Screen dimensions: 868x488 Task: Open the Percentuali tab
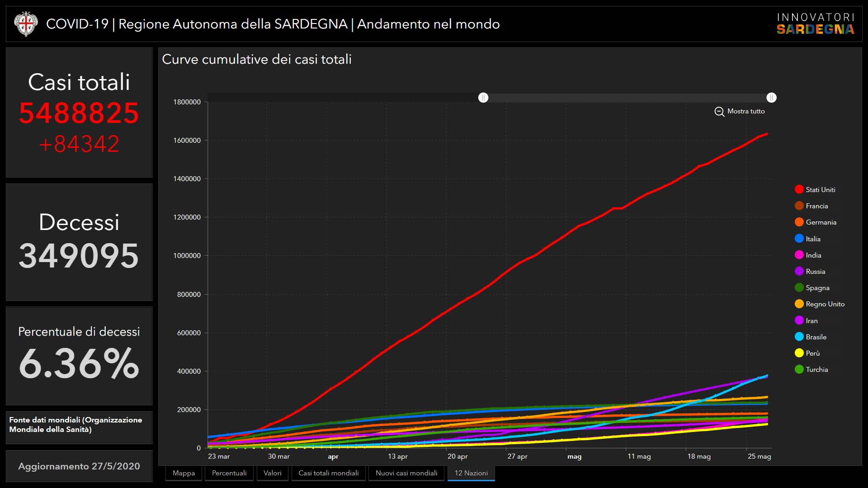[x=229, y=473]
